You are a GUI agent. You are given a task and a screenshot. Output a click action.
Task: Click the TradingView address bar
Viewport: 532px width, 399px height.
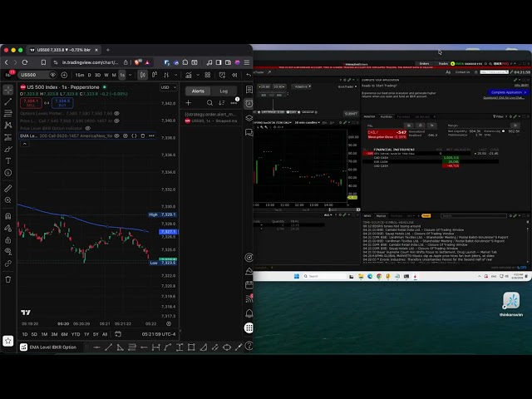coord(90,62)
